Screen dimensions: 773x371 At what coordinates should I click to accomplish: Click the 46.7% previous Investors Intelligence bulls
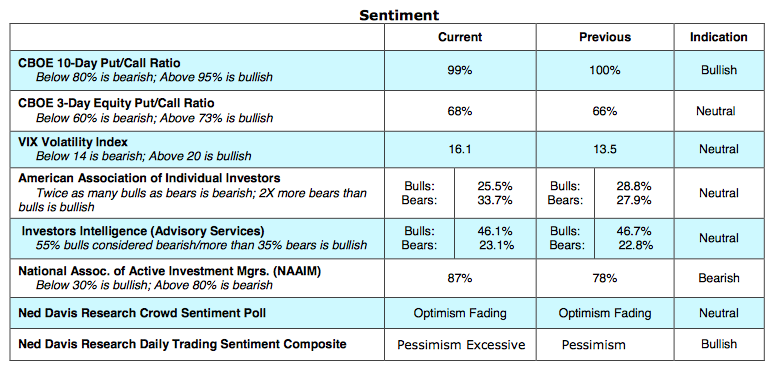pos(634,231)
